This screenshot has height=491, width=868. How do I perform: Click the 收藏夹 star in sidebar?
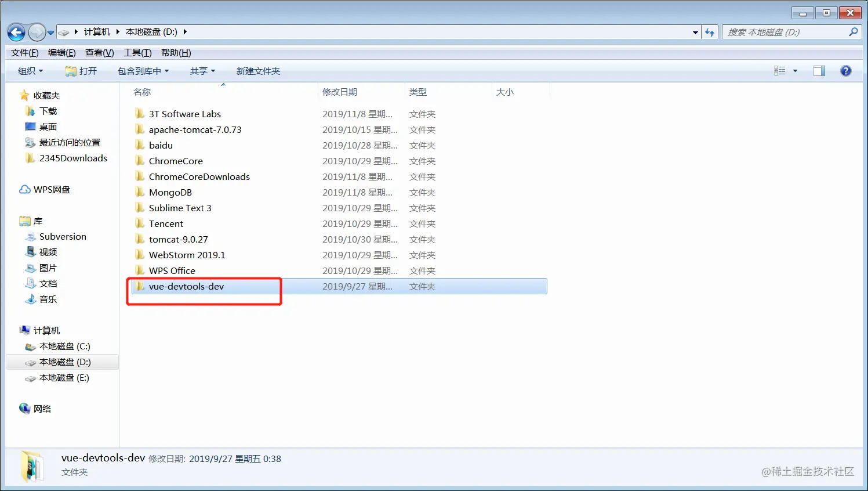click(x=24, y=95)
